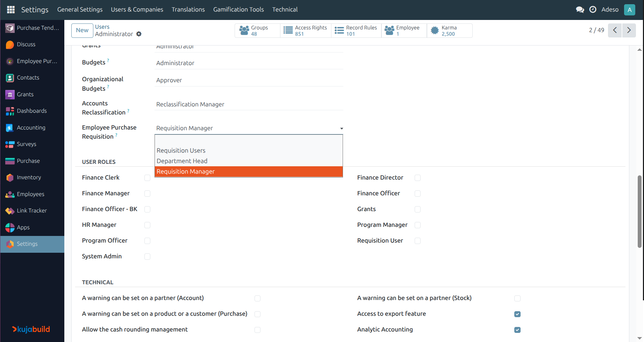This screenshot has width=644, height=342.
Task: Open Organizational Budgets Approver field
Action: [249, 80]
